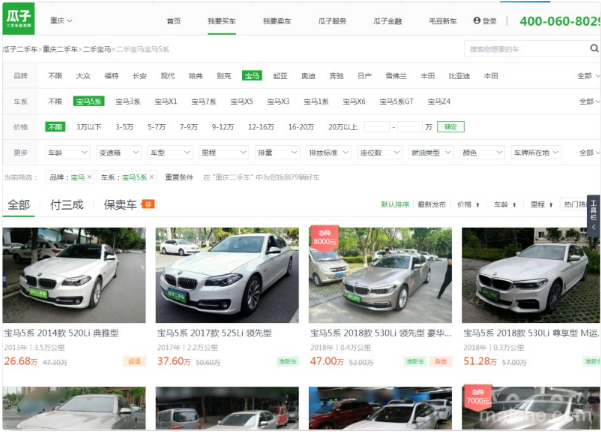Open the 车牌所在地 filter dropdown
This screenshot has width=601, height=432.
(536, 153)
